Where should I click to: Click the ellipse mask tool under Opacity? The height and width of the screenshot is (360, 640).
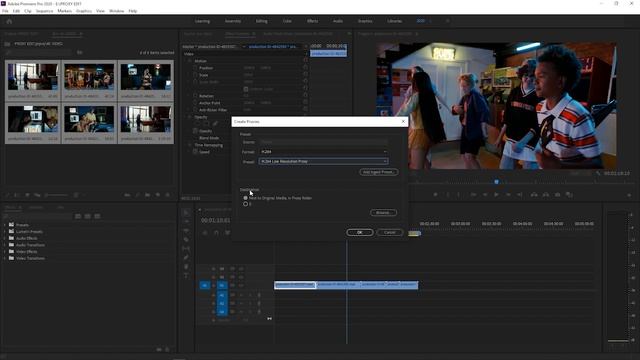(x=198, y=124)
